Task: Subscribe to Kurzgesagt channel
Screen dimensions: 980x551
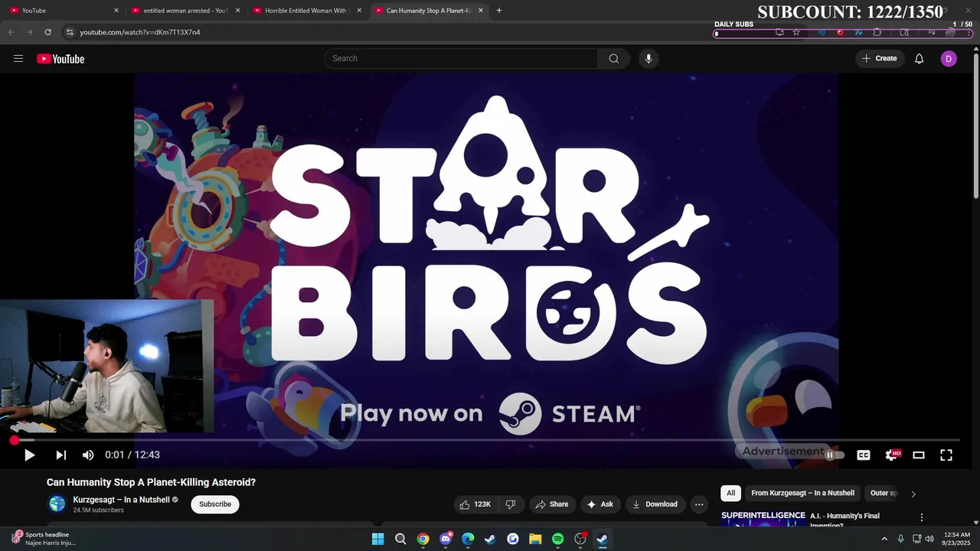Action: [x=215, y=504]
